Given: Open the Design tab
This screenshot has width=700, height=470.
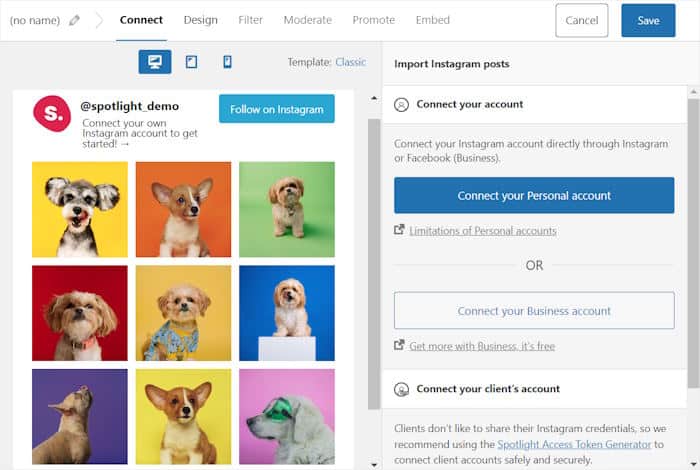Looking at the screenshot, I should point(200,20).
